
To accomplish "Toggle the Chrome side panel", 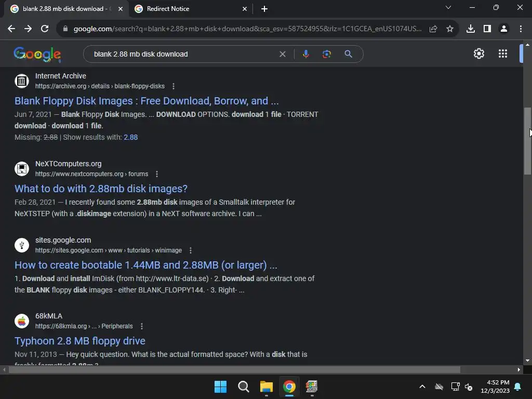I will 487,29.
